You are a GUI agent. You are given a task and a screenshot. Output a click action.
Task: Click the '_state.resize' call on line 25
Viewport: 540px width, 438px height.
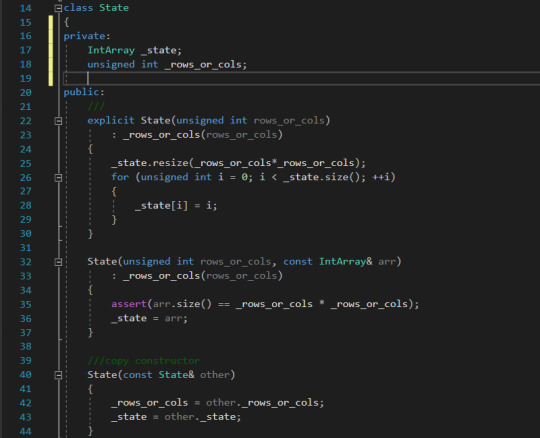150,163
